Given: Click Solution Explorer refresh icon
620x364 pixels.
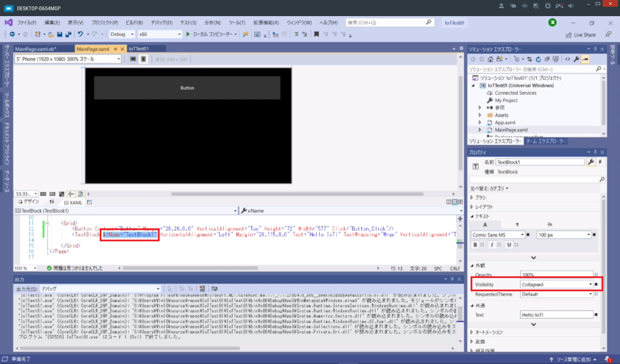Looking at the screenshot, I should click(538, 59).
